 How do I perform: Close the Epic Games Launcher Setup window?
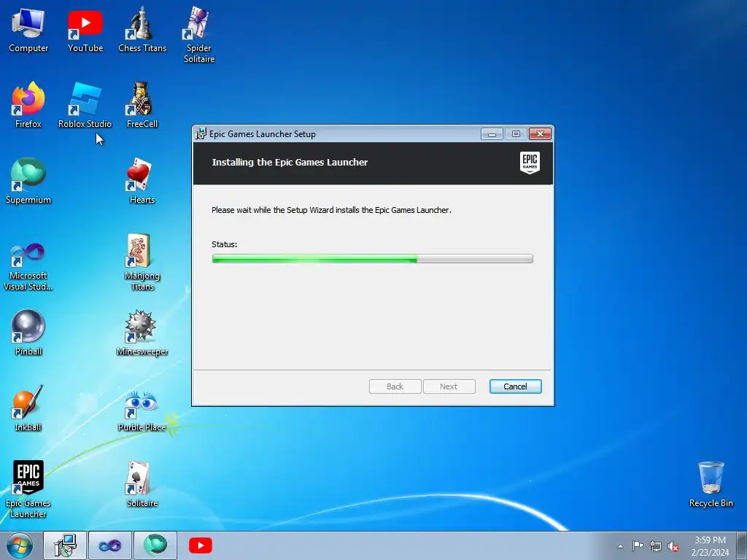(x=541, y=134)
